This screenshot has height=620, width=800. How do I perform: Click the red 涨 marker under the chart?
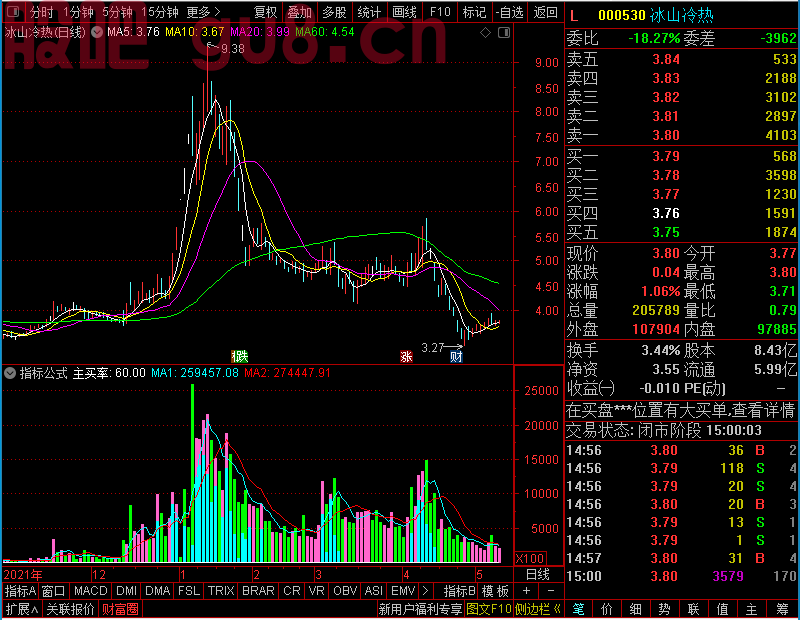pyautogui.click(x=406, y=356)
